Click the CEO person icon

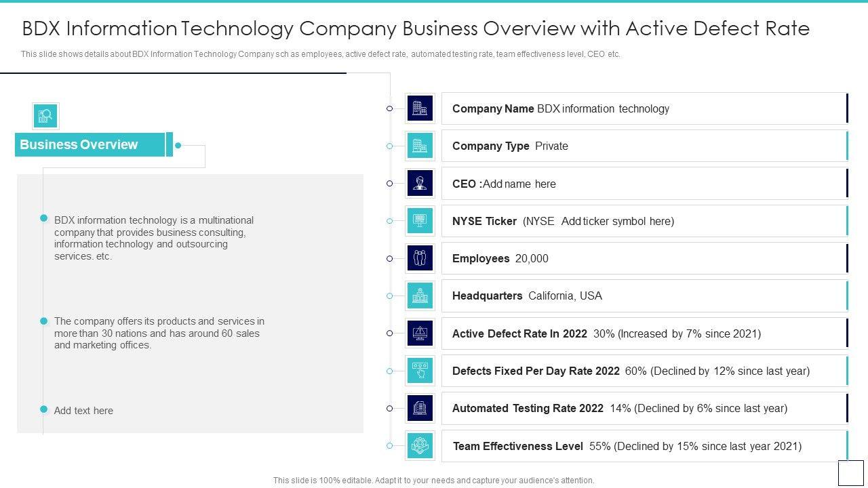pos(420,183)
